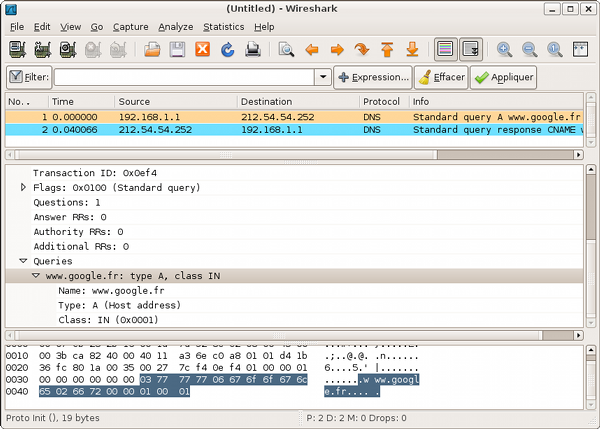The height and width of the screenshot is (429, 600).
Task: Open capture options toolbar icon
Action: 42,50
